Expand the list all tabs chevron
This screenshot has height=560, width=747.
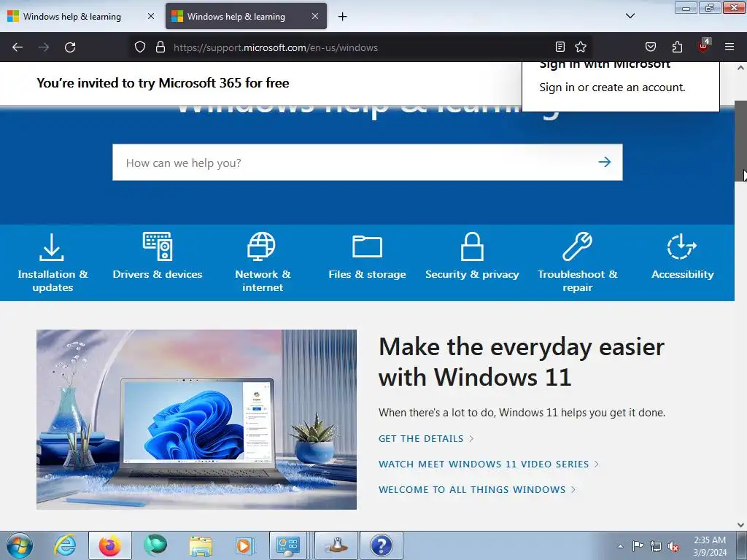(x=630, y=16)
